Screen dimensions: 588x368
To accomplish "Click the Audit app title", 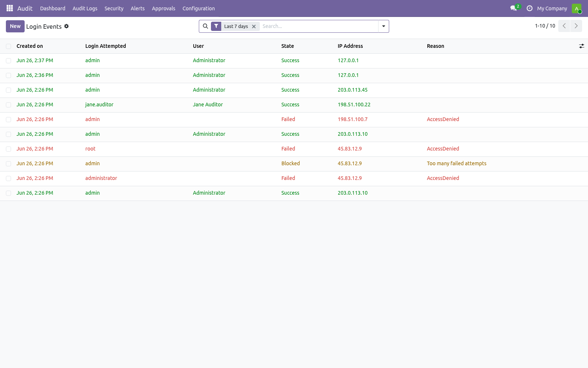I will 25,8.
